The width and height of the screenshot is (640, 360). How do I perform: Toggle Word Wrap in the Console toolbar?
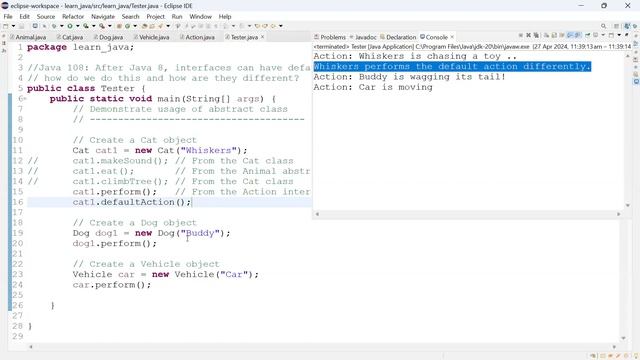pos(562,36)
